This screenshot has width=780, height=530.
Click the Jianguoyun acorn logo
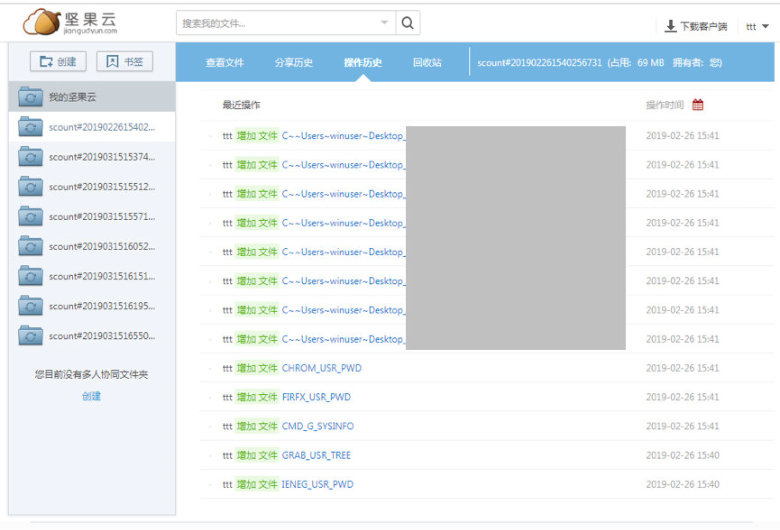point(42,22)
